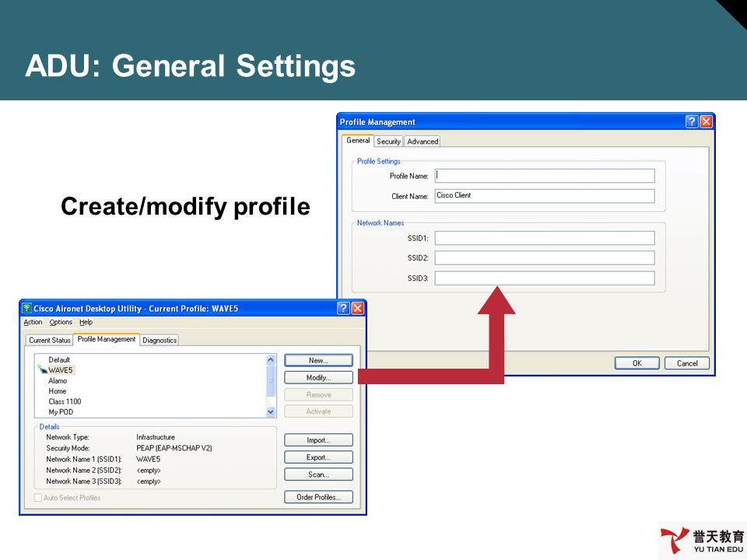Open the Options menu
747x560 pixels.
(61, 322)
